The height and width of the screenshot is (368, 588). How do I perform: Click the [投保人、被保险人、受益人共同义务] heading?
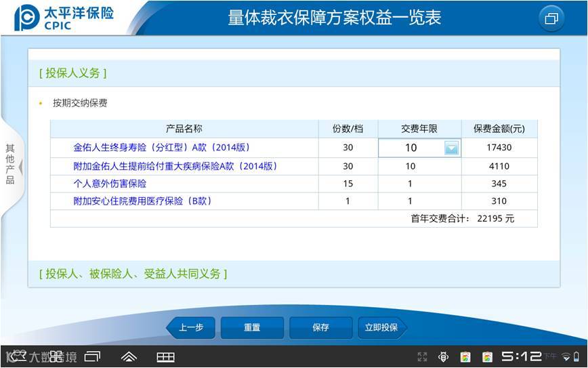(x=133, y=274)
